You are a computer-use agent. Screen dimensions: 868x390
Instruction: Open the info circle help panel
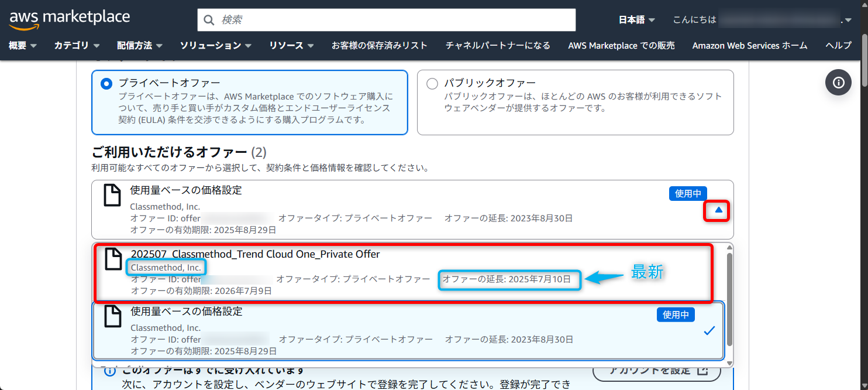click(x=838, y=83)
